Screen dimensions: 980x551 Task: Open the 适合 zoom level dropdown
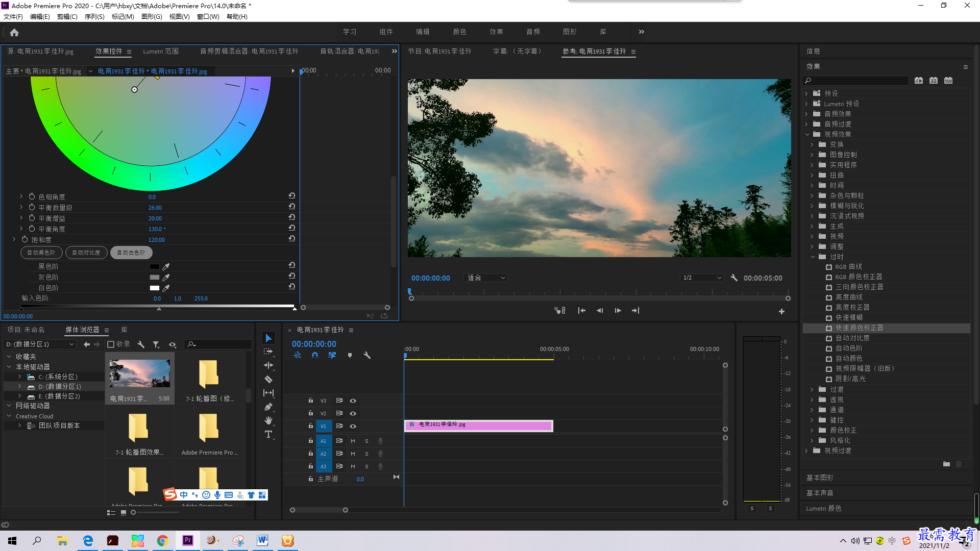click(486, 278)
